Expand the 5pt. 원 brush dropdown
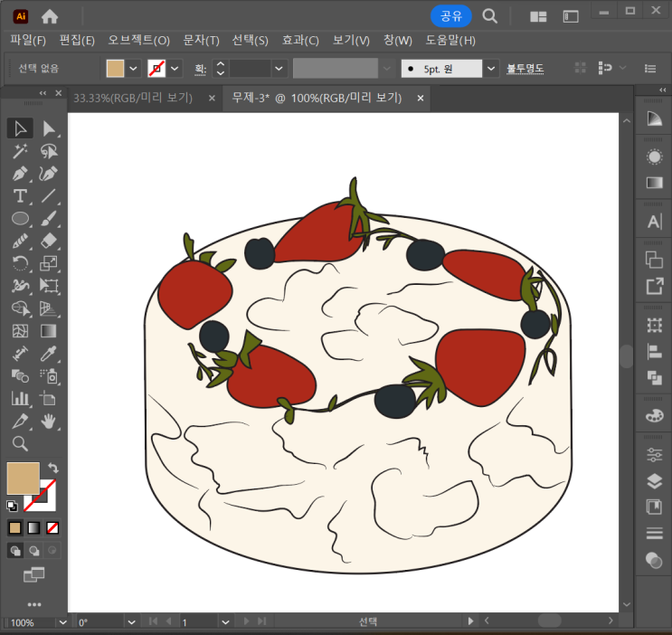672x635 pixels. [491, 68]
